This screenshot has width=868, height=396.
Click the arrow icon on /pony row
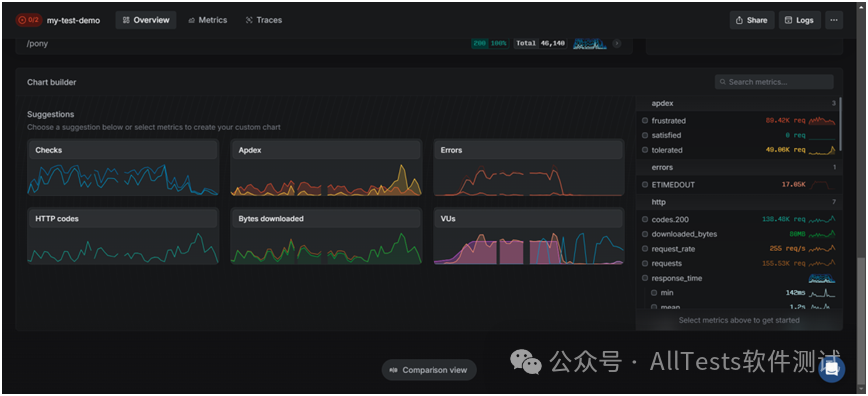coord(616,43)
